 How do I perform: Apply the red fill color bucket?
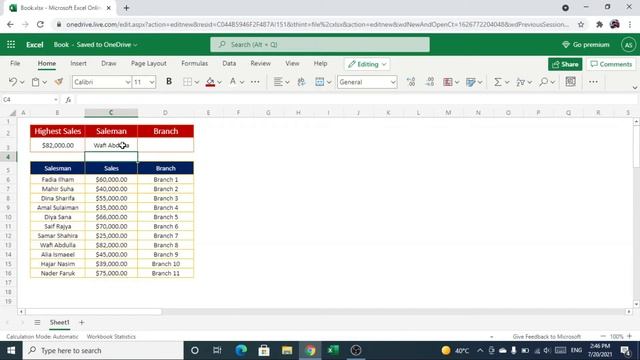pyautogui.click(x=210, y=82)
